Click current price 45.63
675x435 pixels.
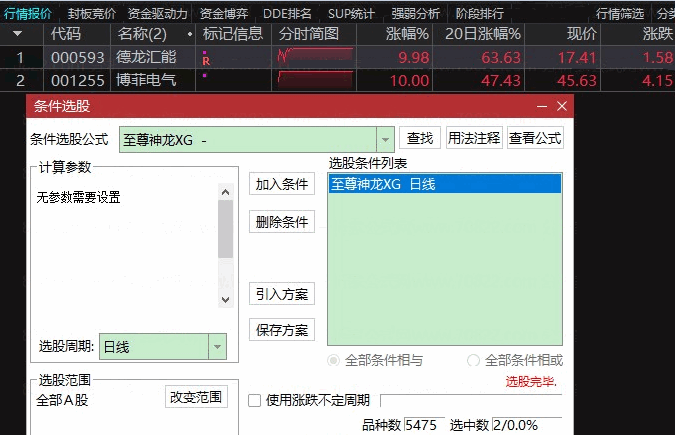click(577, 81)
